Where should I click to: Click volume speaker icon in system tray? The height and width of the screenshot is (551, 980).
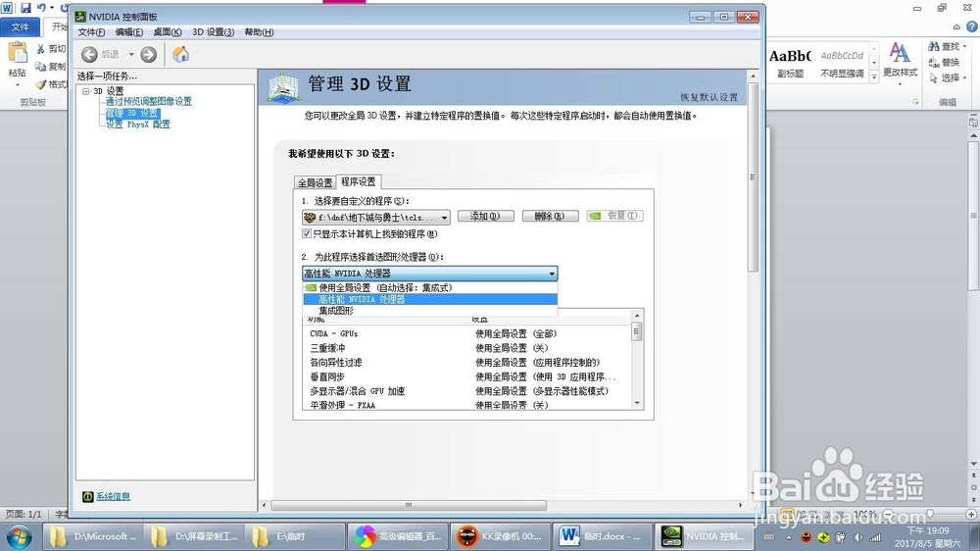858,537
